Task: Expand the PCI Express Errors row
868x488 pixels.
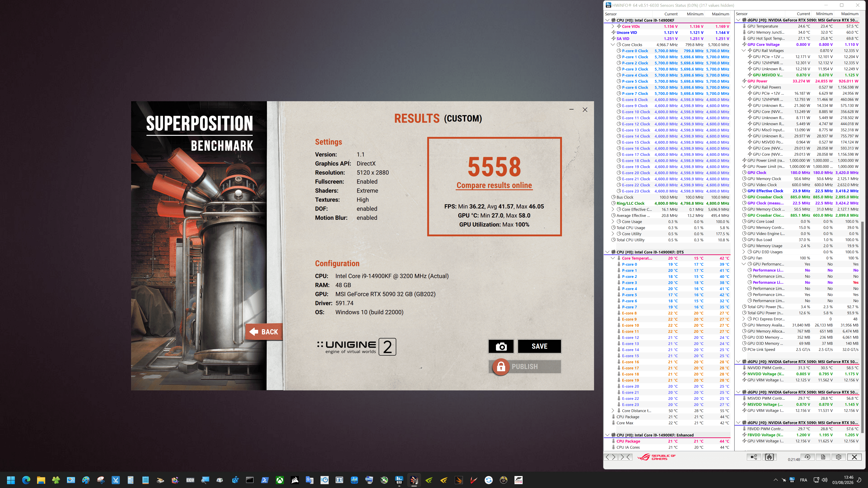Action: pyautogui.click(x=744, y=319)
